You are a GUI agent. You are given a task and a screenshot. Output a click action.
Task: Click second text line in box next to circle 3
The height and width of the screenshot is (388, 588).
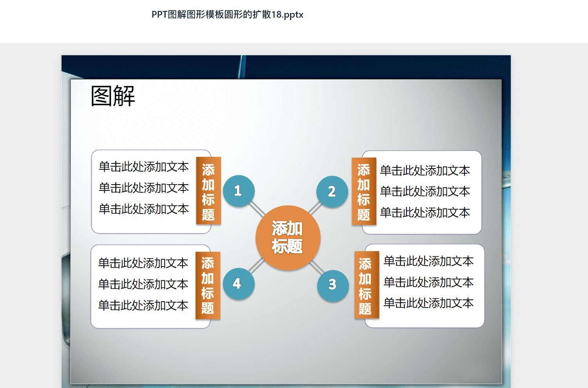[x=428, y=282]
